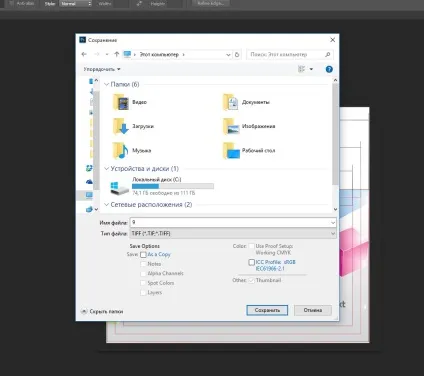Click Refine Edge button in Photoshop bar
Viewport: 424px width, 376px height.
(x=211, y=3)
